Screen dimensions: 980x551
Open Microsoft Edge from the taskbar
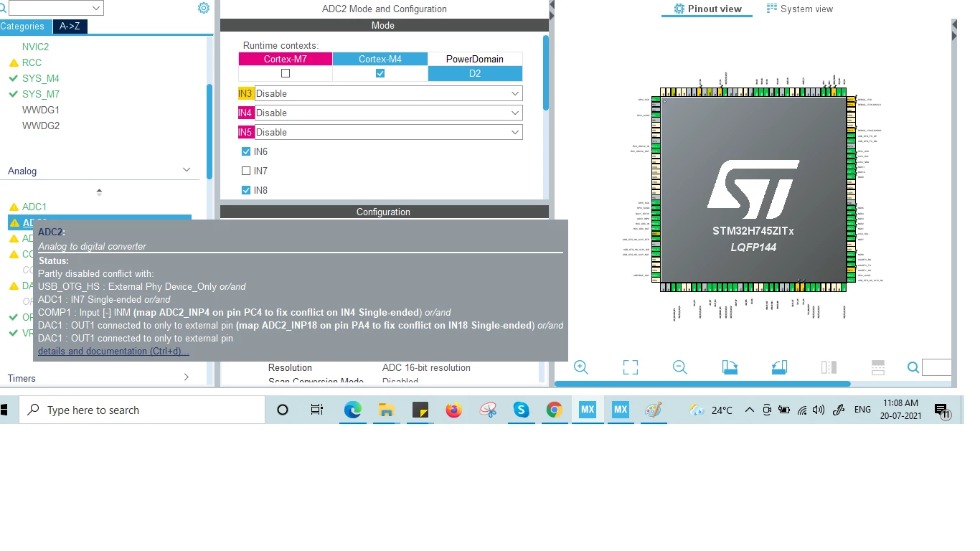[353, 410]
